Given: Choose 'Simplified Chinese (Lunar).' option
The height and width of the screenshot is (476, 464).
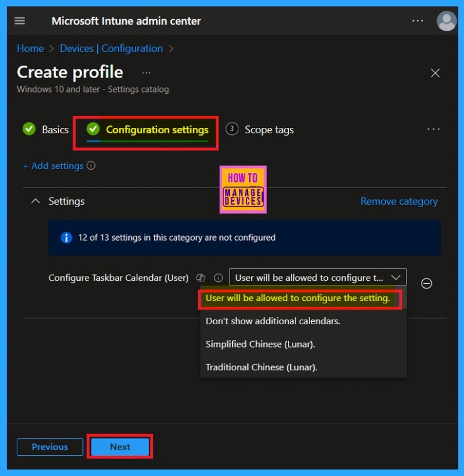Looking at the screenshot, I should (260, 344).
